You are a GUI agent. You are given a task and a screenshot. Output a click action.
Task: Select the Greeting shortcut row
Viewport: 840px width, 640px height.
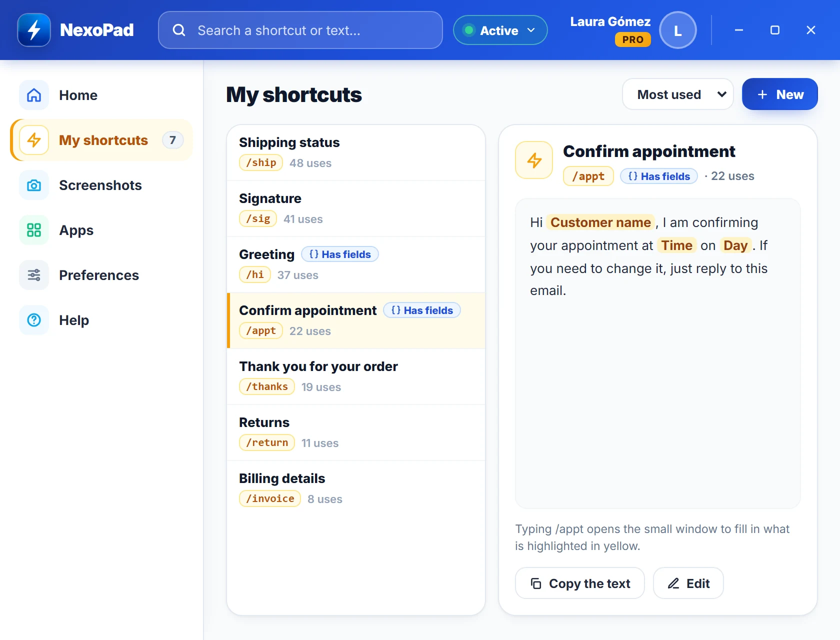[x=356, y=264]
